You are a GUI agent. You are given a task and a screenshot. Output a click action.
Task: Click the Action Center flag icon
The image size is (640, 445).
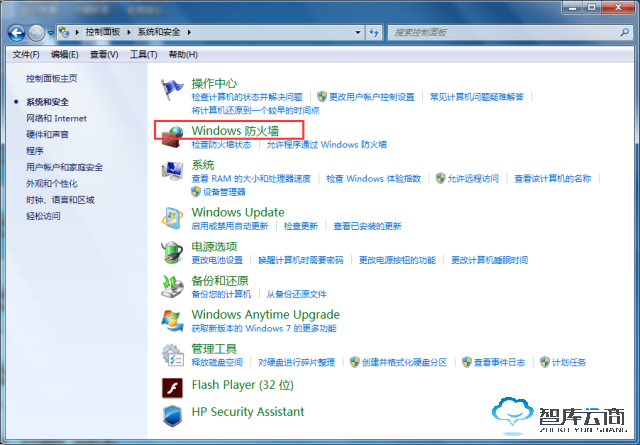[x=172, y=89]
